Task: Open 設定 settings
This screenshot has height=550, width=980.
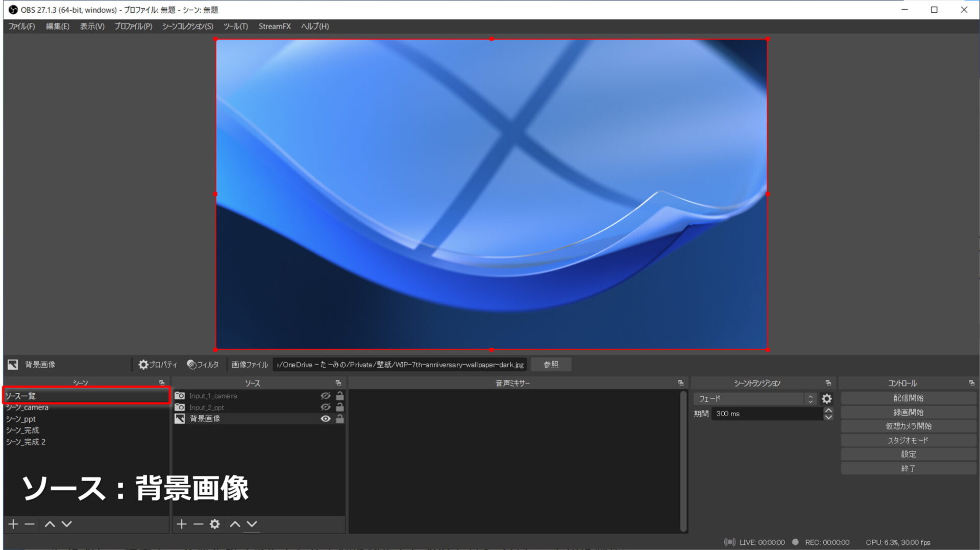Action: click(908, 454)
